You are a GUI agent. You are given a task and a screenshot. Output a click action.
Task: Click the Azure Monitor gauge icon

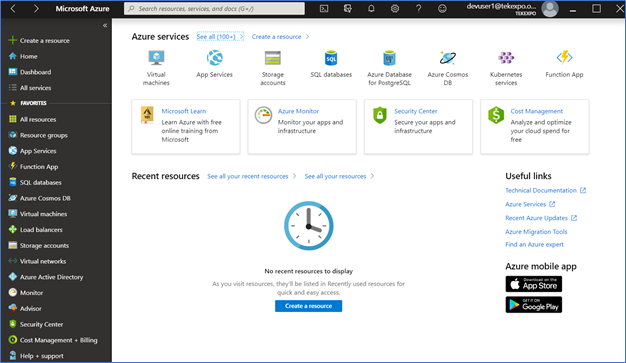pyautogui.click(x=263, y=115)
